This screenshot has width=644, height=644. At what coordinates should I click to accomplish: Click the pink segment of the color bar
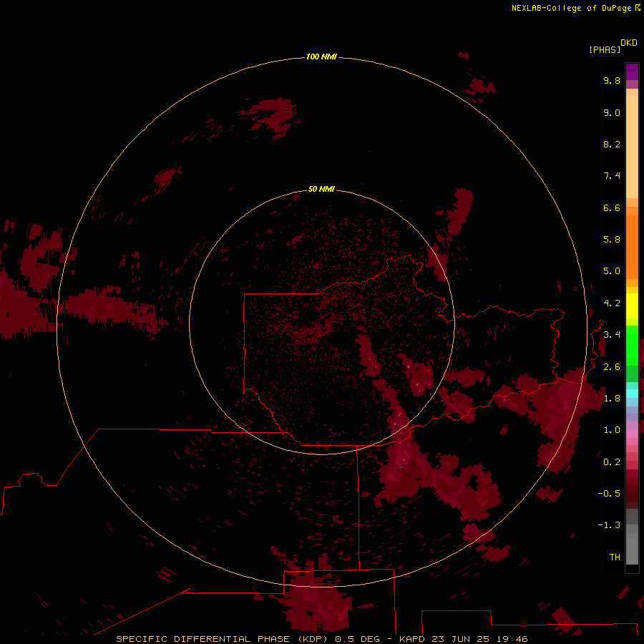point(632,433)
